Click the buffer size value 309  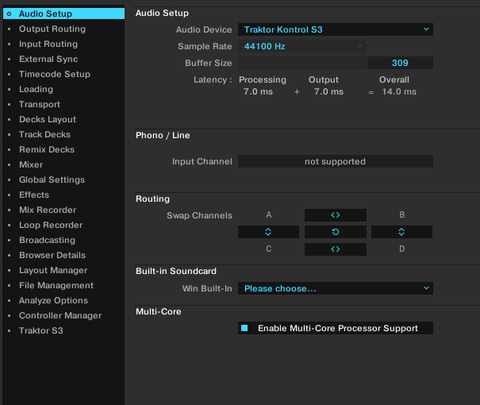[400, 63]
